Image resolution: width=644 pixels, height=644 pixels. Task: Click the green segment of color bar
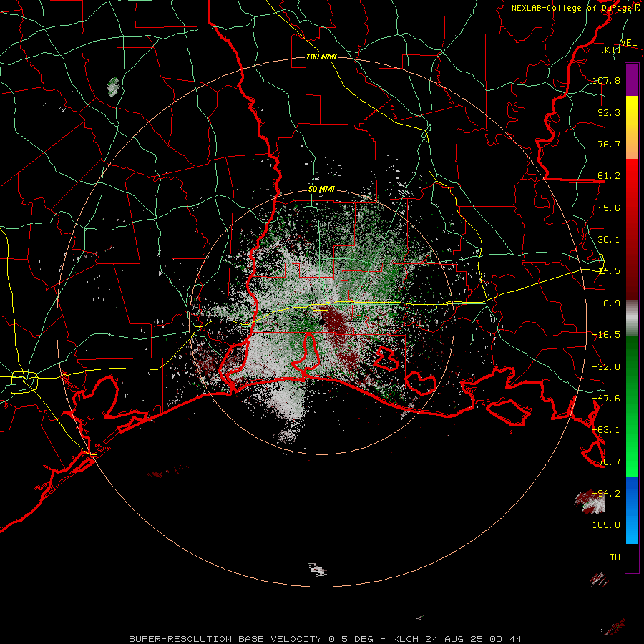click(632, 406)
